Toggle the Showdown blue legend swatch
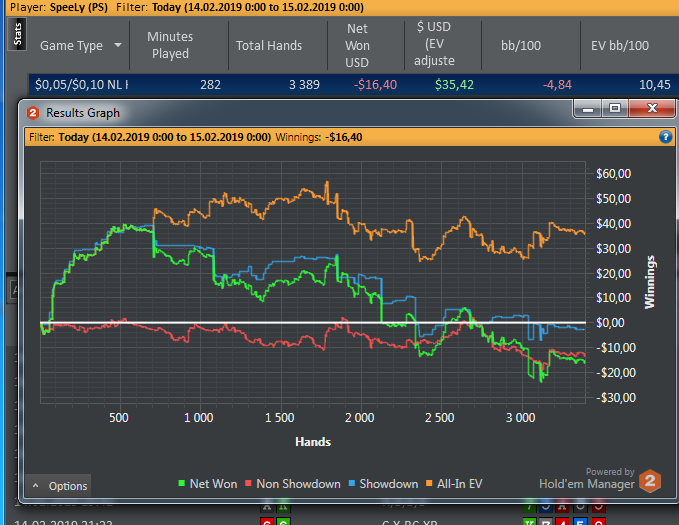 pos(352,483)
